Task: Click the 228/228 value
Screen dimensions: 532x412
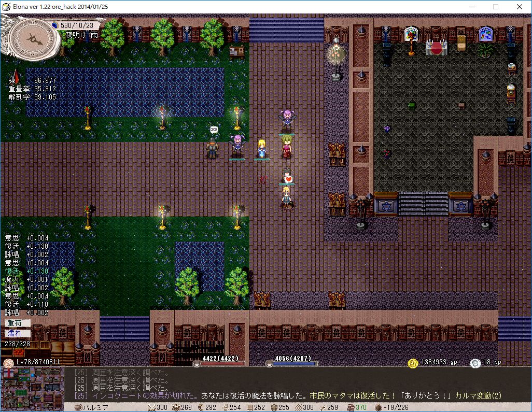Action: [x=17, y=344]
